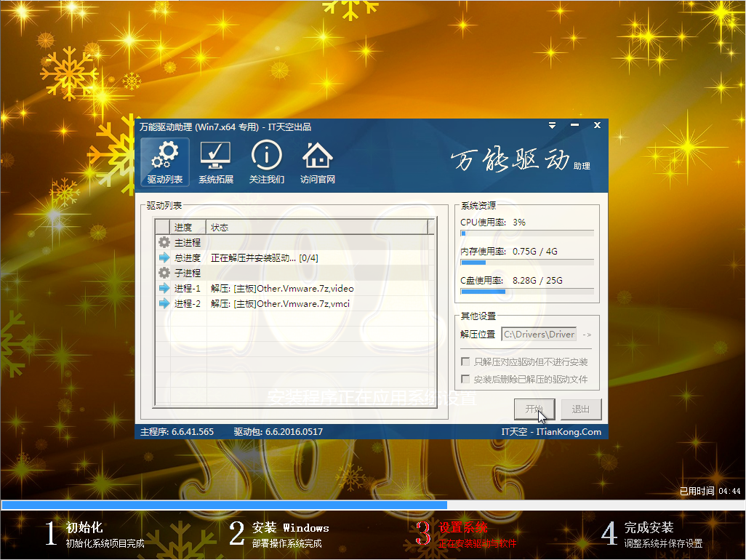Click the blue arrow icon beside 总进度
The width and height of the screenshot is (746, 560).
pos(163,257)
